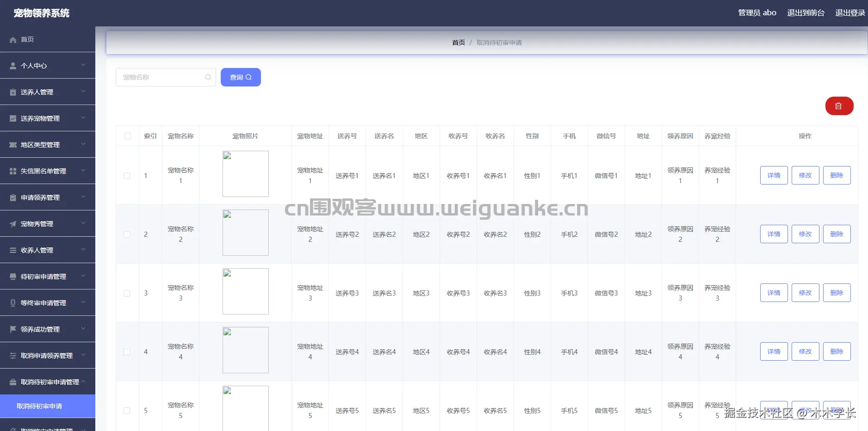Click the home icon beside 首页
Viewport: 868px width, 431px height.
click(13, 40)
